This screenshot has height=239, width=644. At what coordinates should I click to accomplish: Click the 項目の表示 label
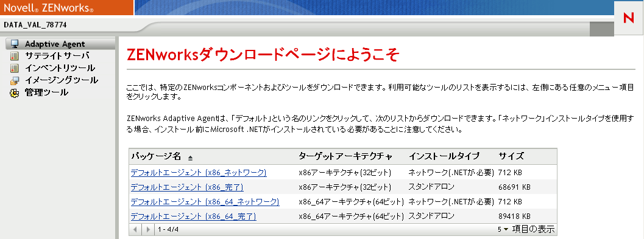click(533, 229)
